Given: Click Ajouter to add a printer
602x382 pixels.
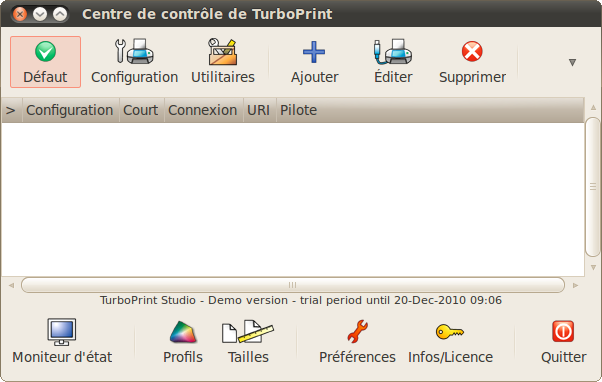Looking at the screenshot, I should pos(314,62).
